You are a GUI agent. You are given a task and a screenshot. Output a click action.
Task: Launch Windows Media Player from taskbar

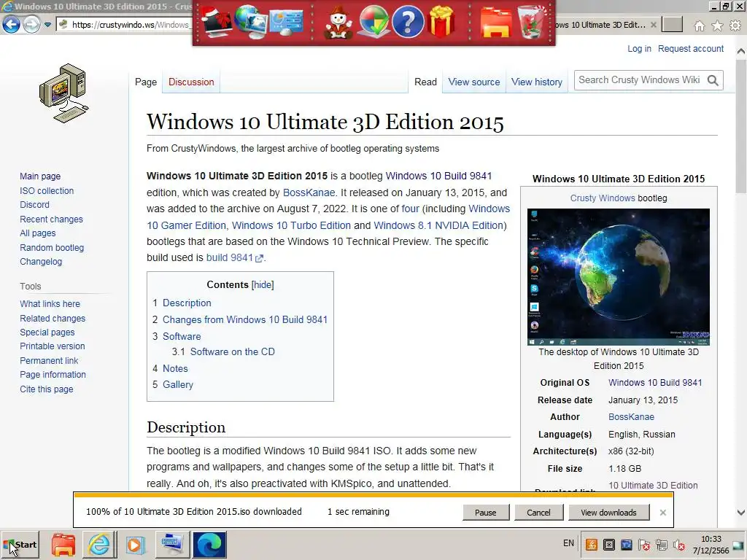coord(135,544)
